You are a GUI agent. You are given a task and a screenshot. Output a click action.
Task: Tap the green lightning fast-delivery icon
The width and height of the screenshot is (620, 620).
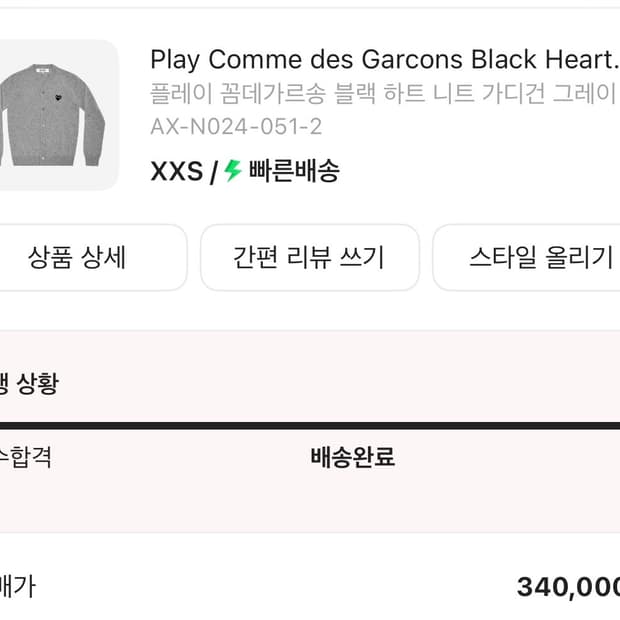coord(233,171)
